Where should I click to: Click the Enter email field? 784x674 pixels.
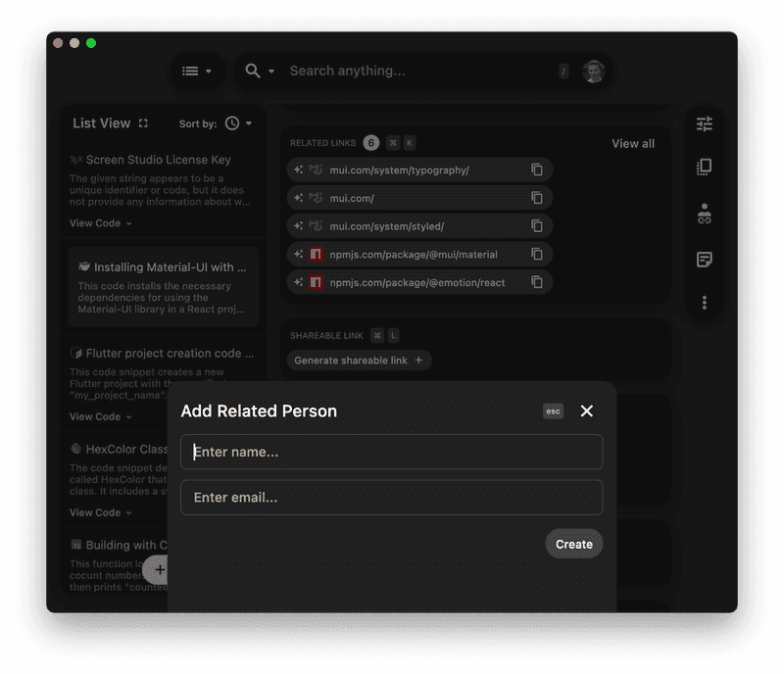[391, 498]
